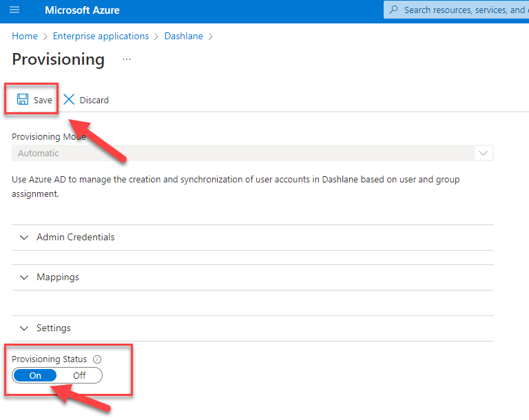
Task: Click the Provisioning Status info icon
Action: coord(97,359)
